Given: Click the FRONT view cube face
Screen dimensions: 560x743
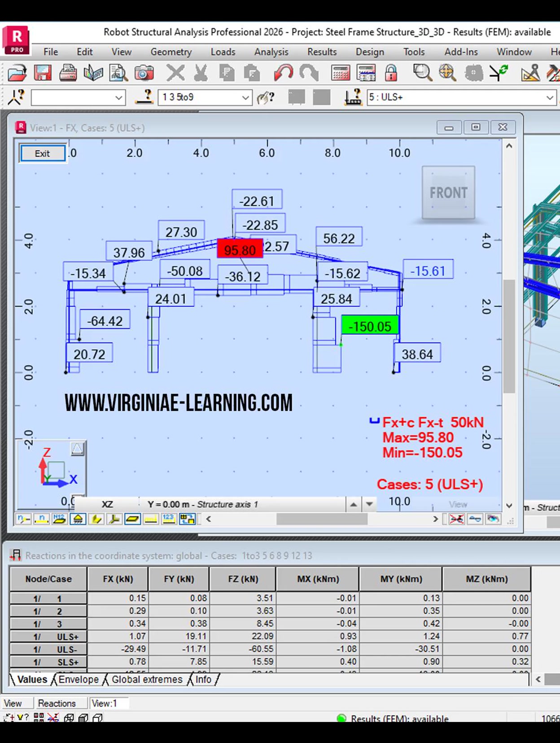Looking at the screenshot, I should click(x=448, y=193).
